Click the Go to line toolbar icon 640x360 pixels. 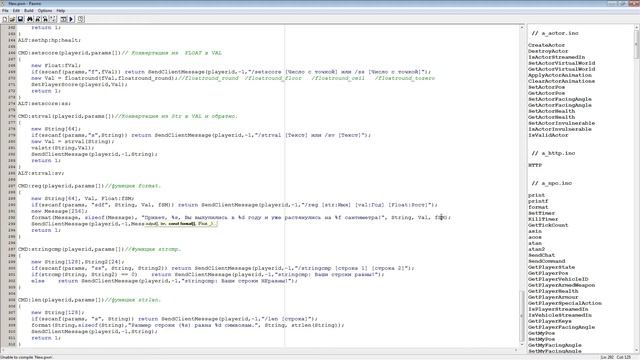point(53,19)
